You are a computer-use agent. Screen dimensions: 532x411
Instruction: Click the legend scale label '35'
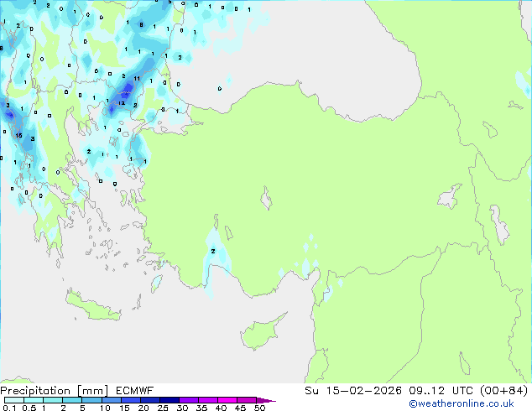click(x=201, y=408)
